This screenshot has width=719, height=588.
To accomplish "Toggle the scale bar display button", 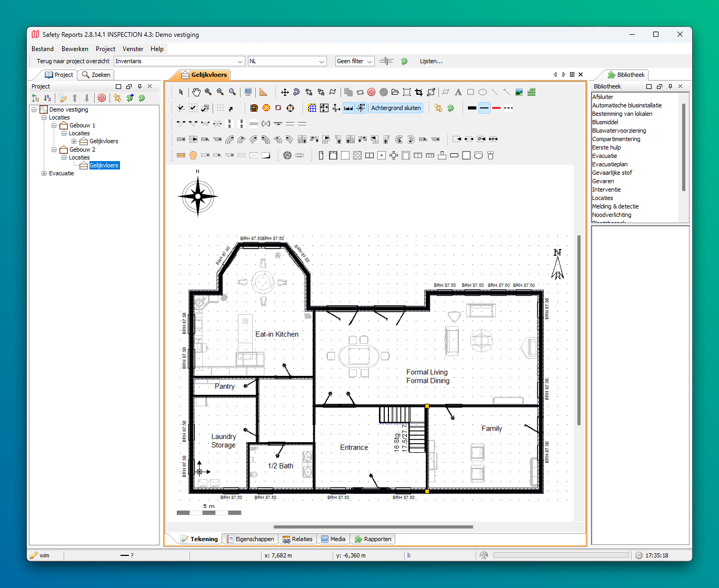I will tap(348, 108).
